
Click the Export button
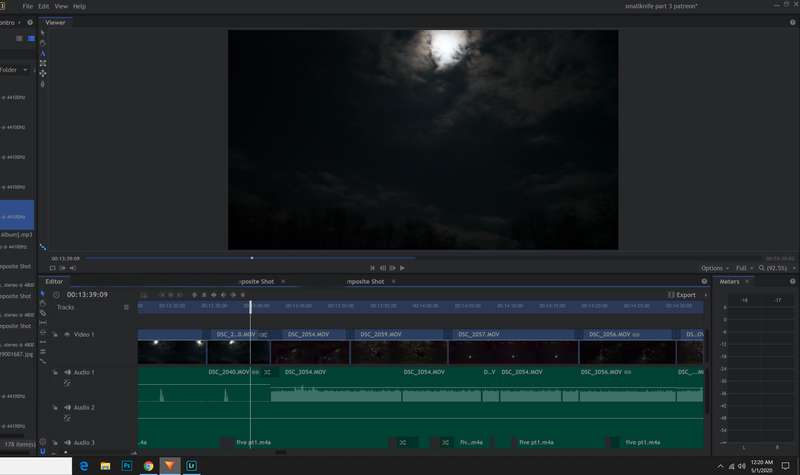pyautogui.click(x=682, y=295)
